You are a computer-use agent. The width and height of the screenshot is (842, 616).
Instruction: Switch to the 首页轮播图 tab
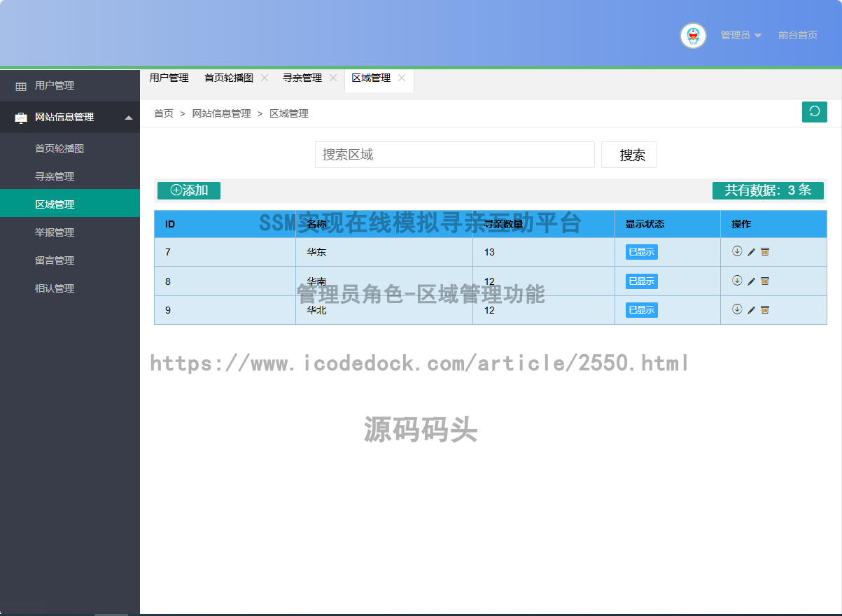click(229, 78)
